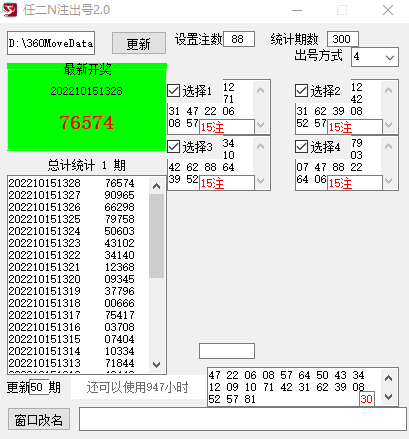This screenshot has width=409, height=439.
Task: Click the wide text field beside 窗口改名
Action: click(x=243, y=419)
